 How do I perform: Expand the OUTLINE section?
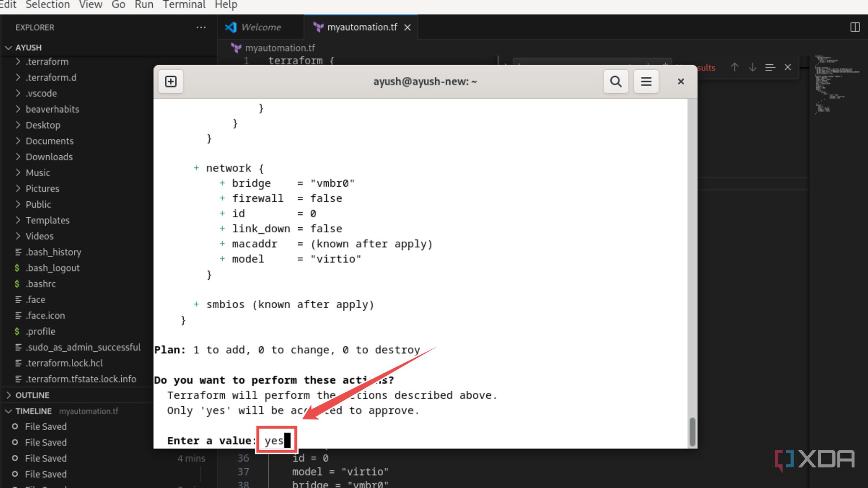(32, 395)
